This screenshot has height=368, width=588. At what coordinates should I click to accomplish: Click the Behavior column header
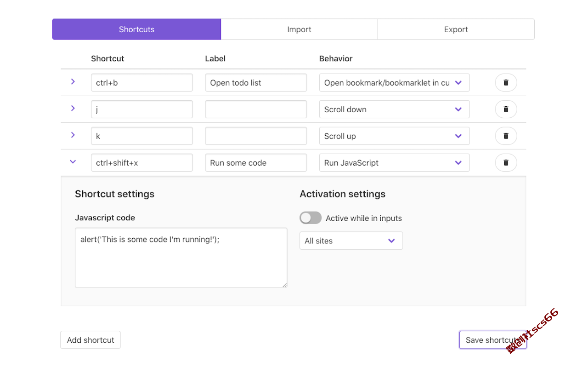pyautogui.click(x=336, y=58)
